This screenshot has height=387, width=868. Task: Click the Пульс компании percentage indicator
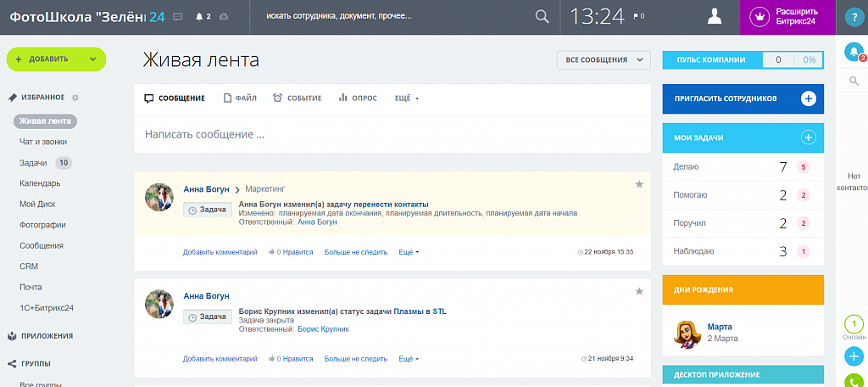point(809,59)
